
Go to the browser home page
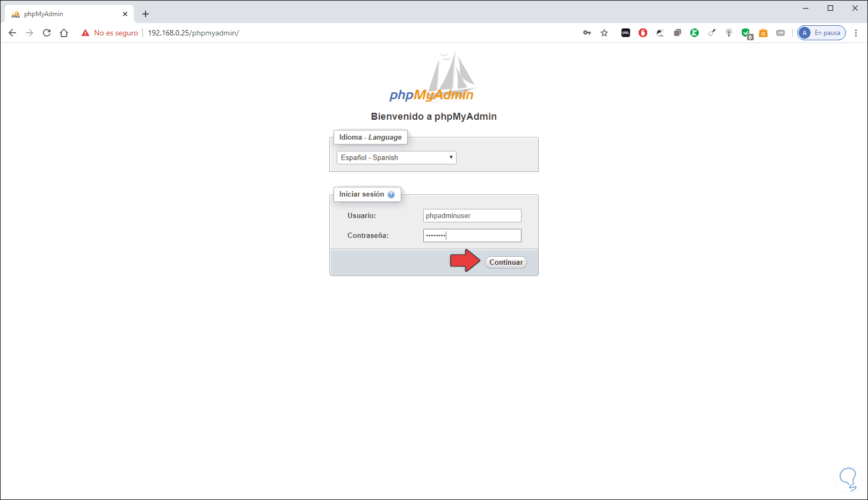pos(64,33)
